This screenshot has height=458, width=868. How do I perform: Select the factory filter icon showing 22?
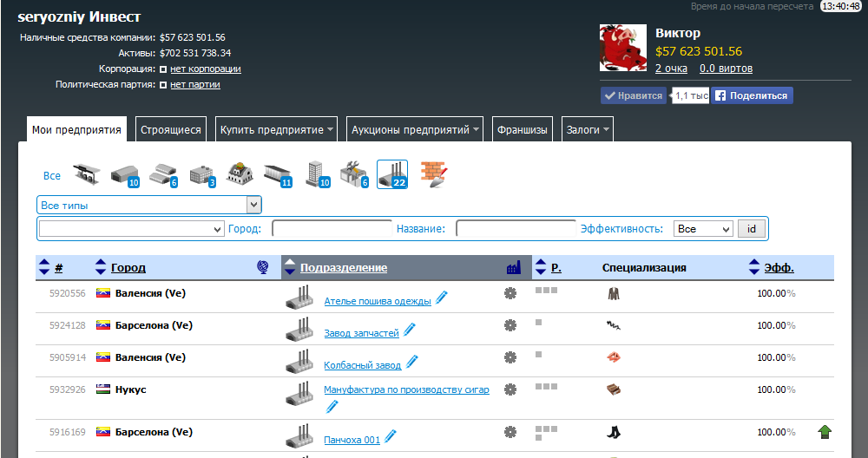point(392,174)
